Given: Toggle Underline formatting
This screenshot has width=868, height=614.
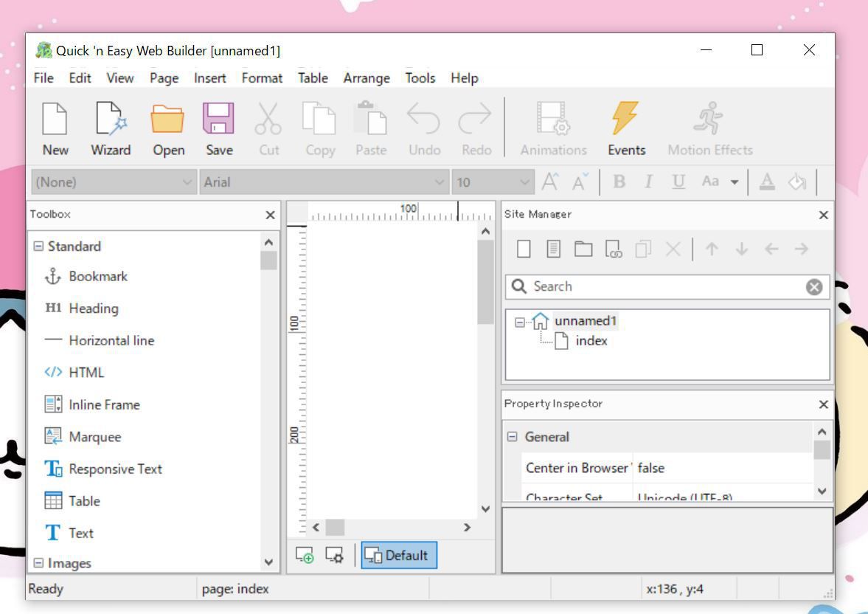Looking at the screenshot, I should click(x=678, y=182).
